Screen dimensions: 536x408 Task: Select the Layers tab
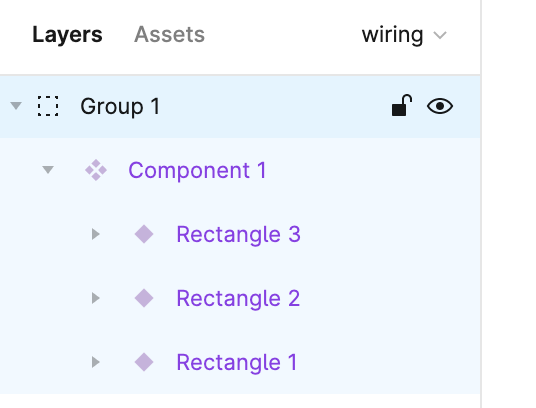coord(67,35)
